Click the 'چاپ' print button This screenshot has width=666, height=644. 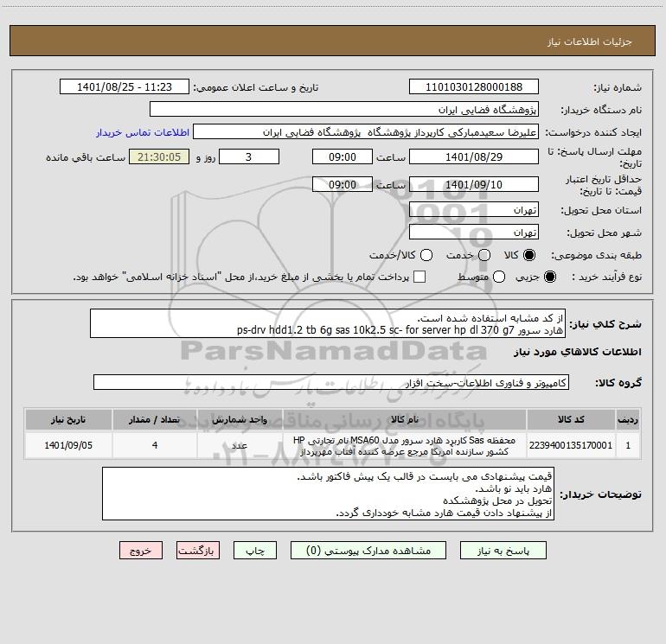(255, 551)
